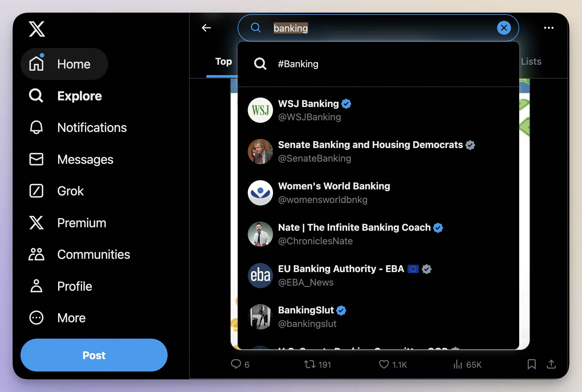
Task: Open Notifications bell icon
Action: [36, 128]
